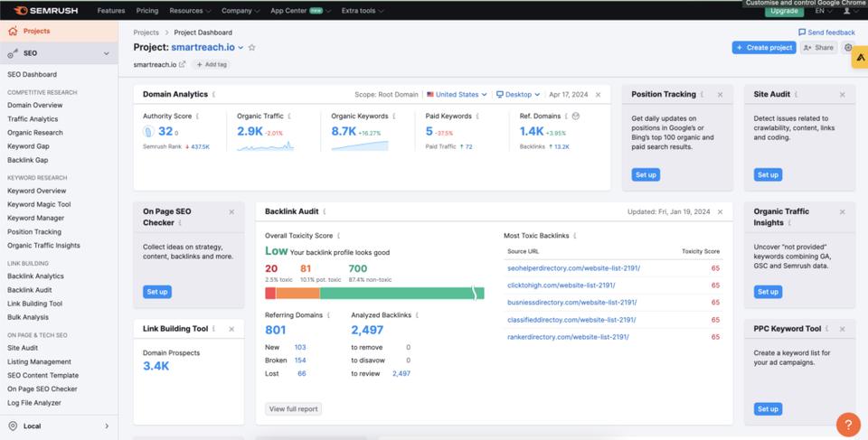Click the Create project button
Screen dimensions: 868x440
pyautogui.click(x=764, y=48)
